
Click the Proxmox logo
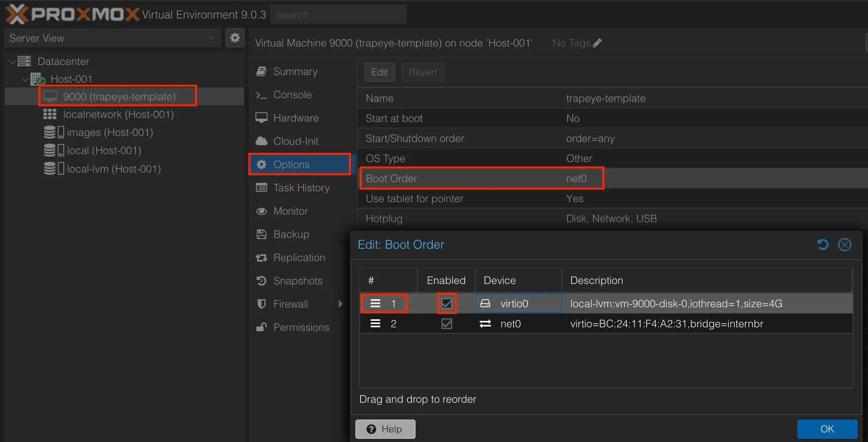72,14
